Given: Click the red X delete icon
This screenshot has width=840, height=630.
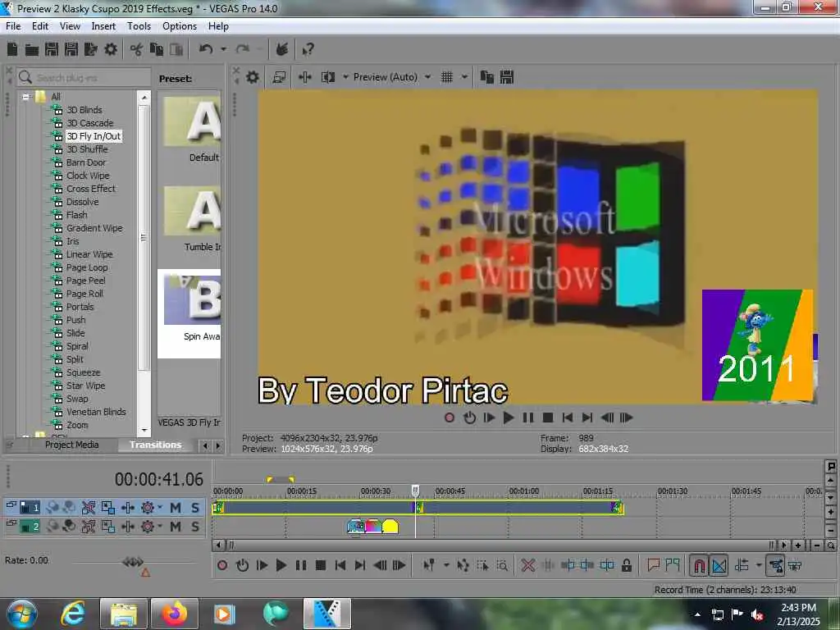Looking at the screenshot, I should tap(527, 565).
